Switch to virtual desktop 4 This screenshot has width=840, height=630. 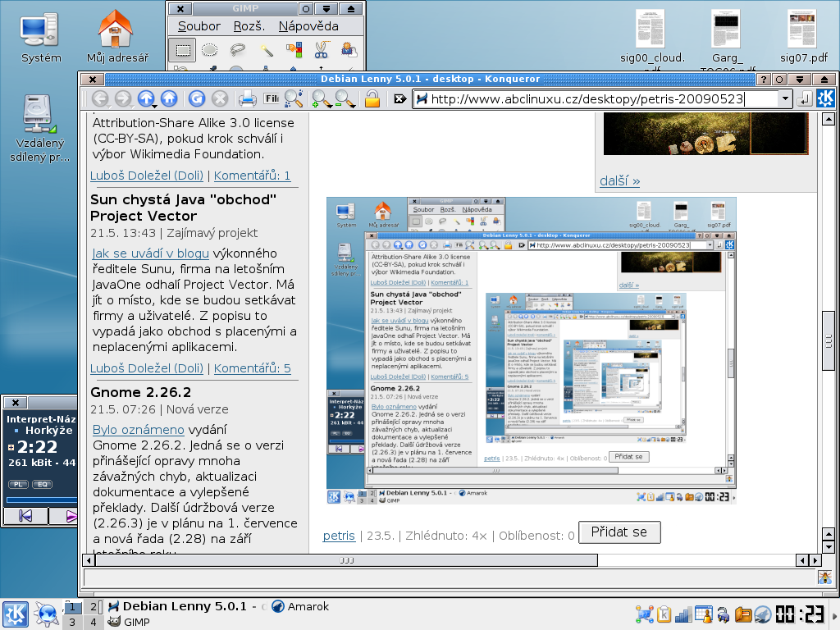click(94, 622)
